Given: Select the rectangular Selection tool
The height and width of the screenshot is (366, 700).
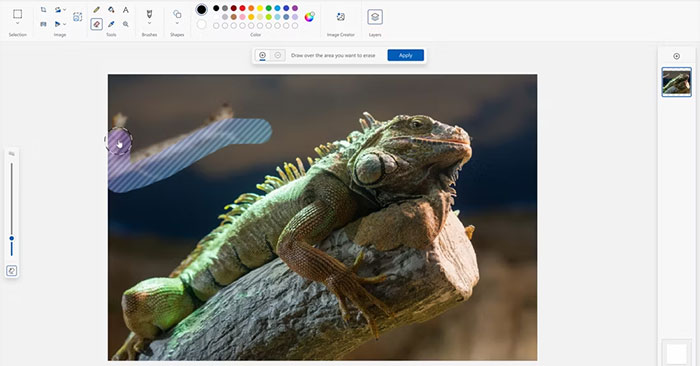Looking at the screenshot, I should click(x=17, y=14).
